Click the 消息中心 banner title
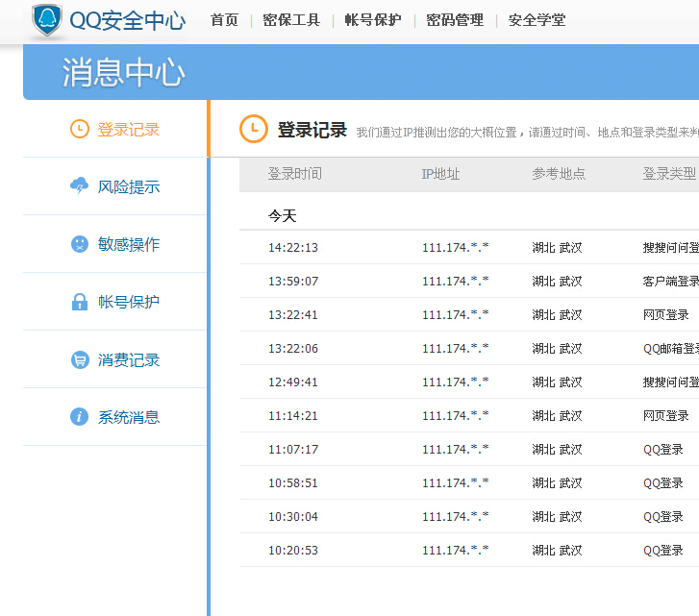The height and width of the screenshot is (616, 699). [123, 73]
